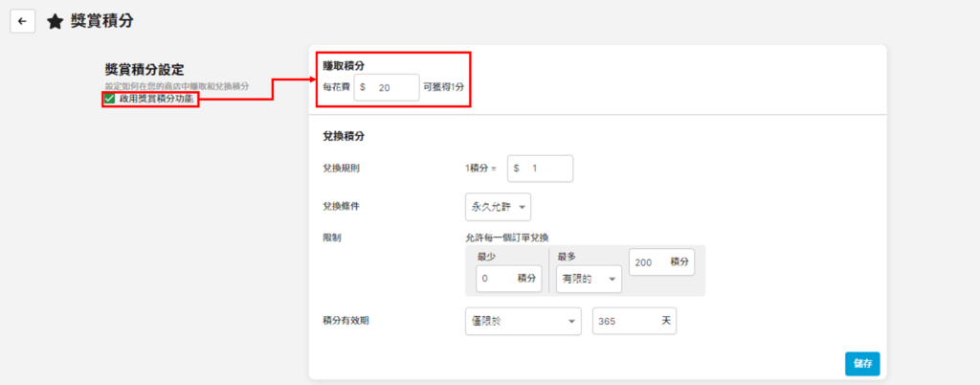Click the star icon beside 獎賞積分 title
Viewport: 980px width, 385px height.
click(x=56, y=21)
